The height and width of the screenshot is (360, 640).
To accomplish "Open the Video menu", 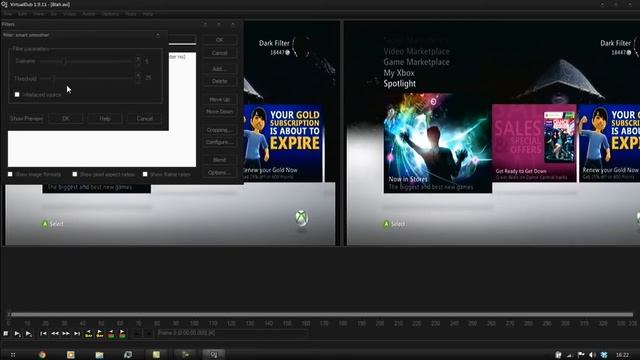I will [69, 14].
